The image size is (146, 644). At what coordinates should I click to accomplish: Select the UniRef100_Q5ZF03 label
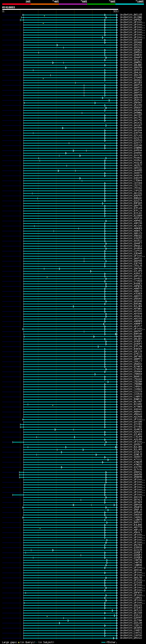[131, 100]
